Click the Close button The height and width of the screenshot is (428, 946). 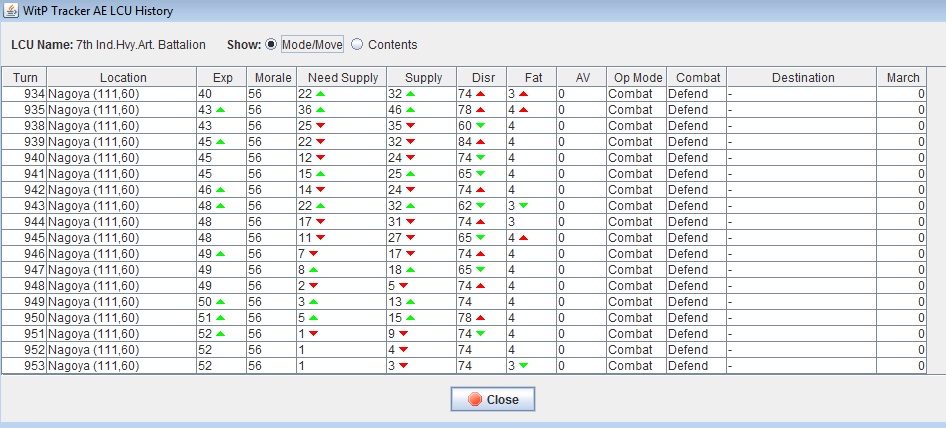coord(492,400)
